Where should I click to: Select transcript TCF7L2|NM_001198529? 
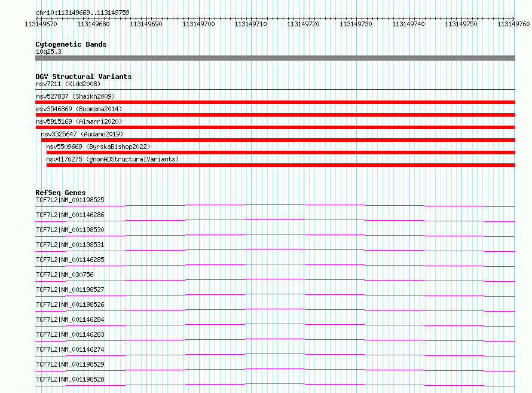pyautogui.click(x=70, y=364)
